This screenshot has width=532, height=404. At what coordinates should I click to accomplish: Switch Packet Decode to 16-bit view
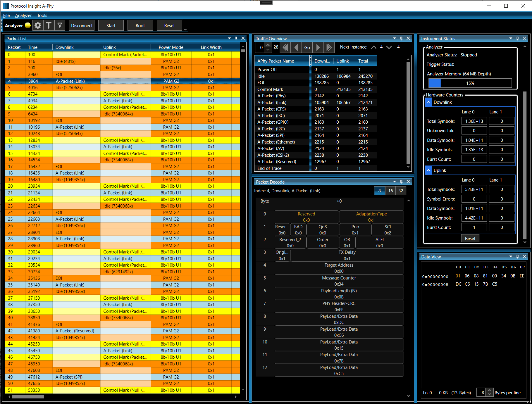point(390,191)
